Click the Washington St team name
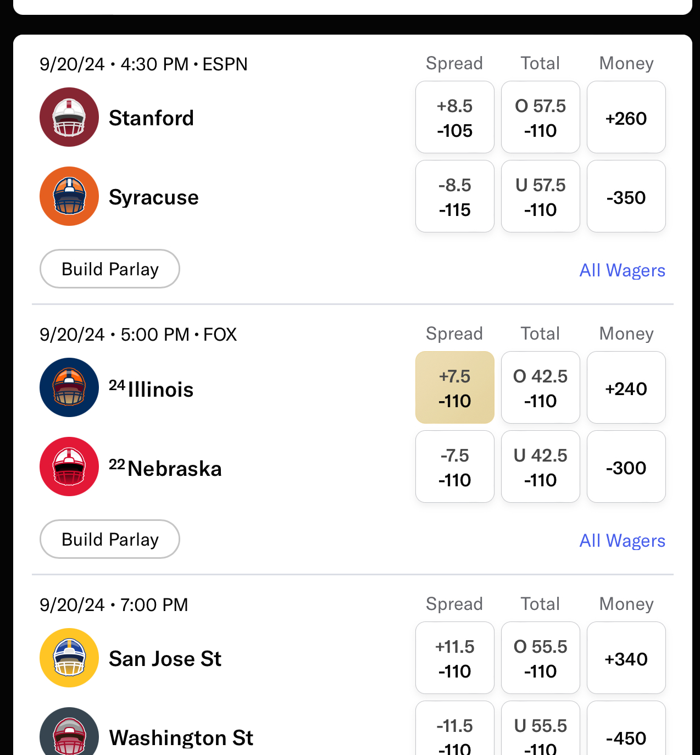The image size is (700, 755). [181, 737]
